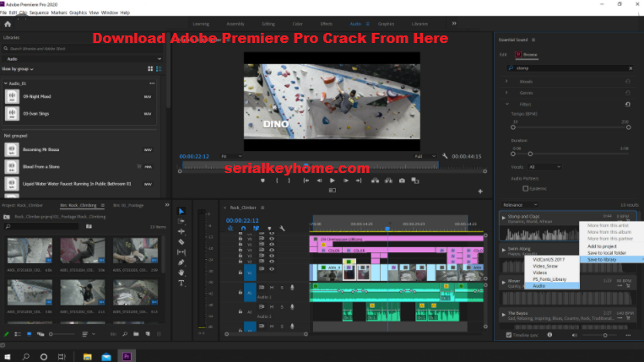Viewport: 644px width, 362px height.
Task: Select Audio library in submenu
Action: tap(552, 286)
